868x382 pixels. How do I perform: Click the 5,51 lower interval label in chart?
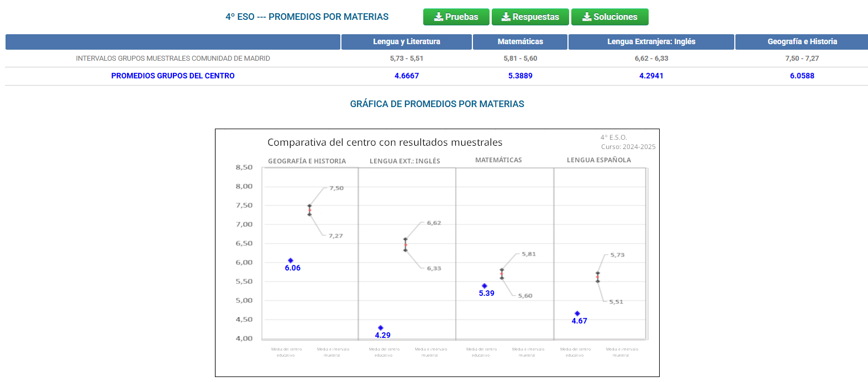point(616,302)
